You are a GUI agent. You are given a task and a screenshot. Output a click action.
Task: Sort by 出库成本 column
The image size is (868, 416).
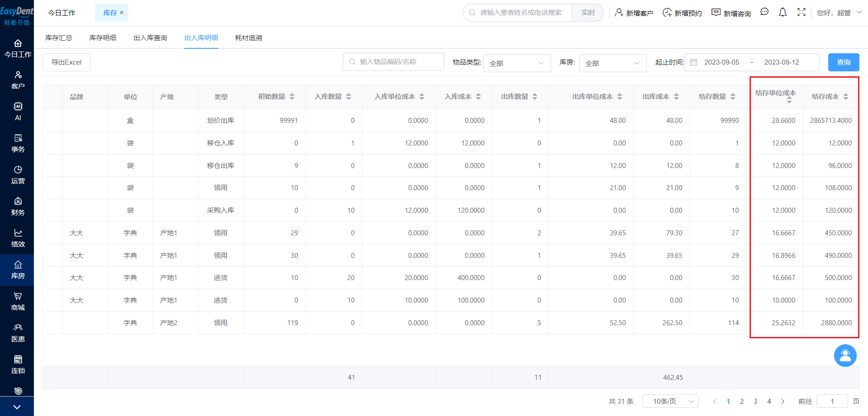(x=676, y=97)
